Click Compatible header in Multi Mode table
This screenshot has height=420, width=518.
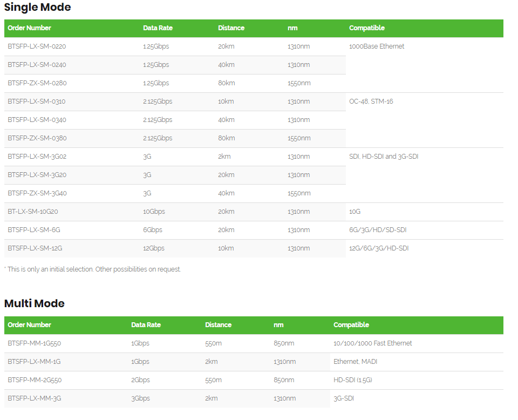point(351,325)
